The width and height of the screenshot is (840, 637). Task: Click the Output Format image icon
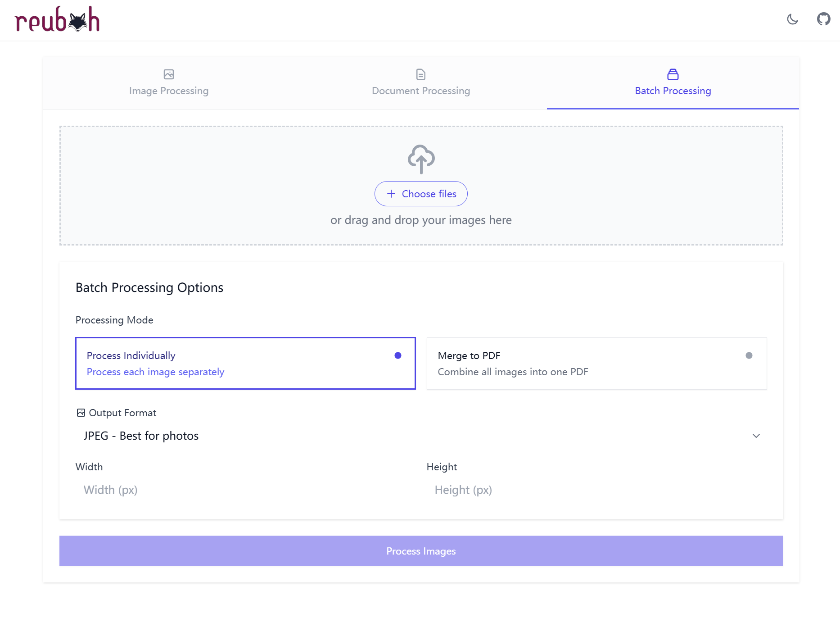81,413
